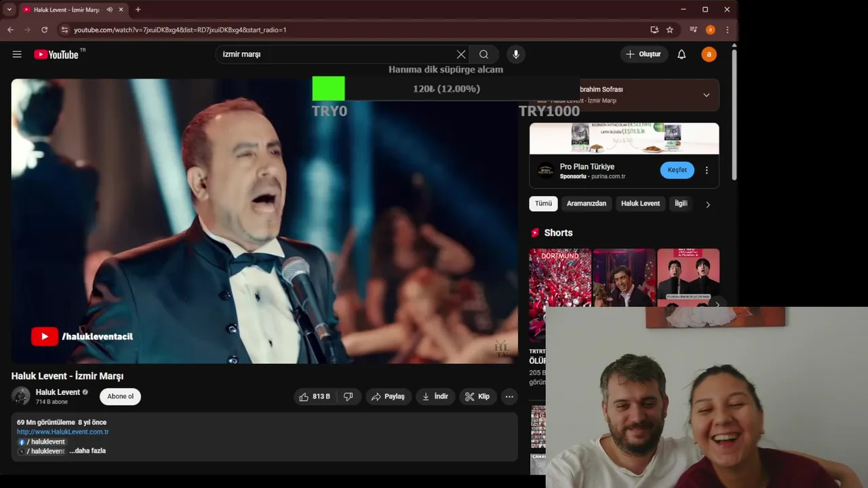Image resolution: width=868 pixels, height=488 pixels.
Task: Click the video player area
Action: point(264,221)
